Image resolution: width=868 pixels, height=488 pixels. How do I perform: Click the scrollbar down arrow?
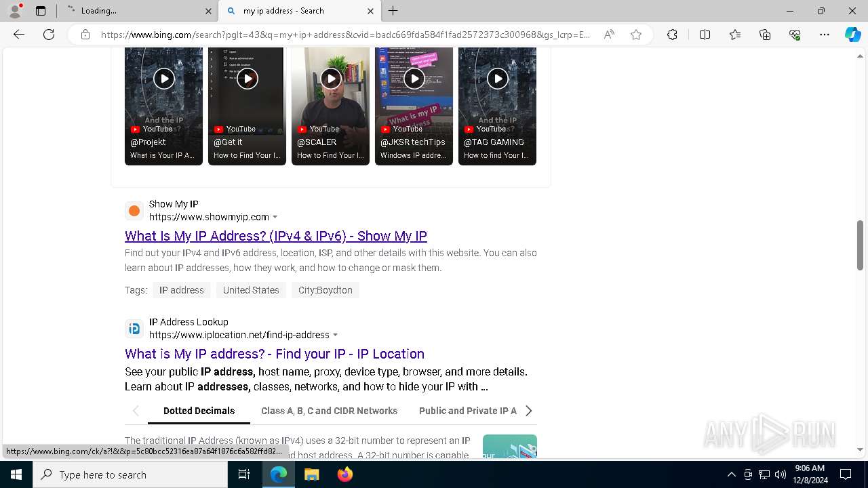861,449
